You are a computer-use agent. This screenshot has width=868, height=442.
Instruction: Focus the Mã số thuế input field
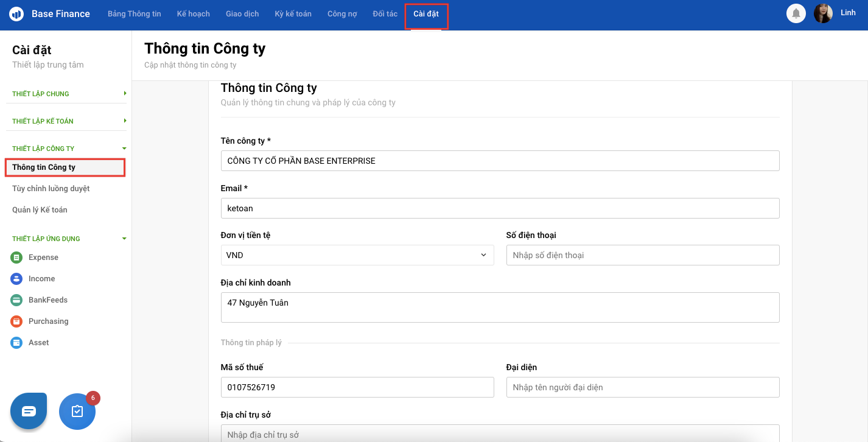[x=357, y=387]
